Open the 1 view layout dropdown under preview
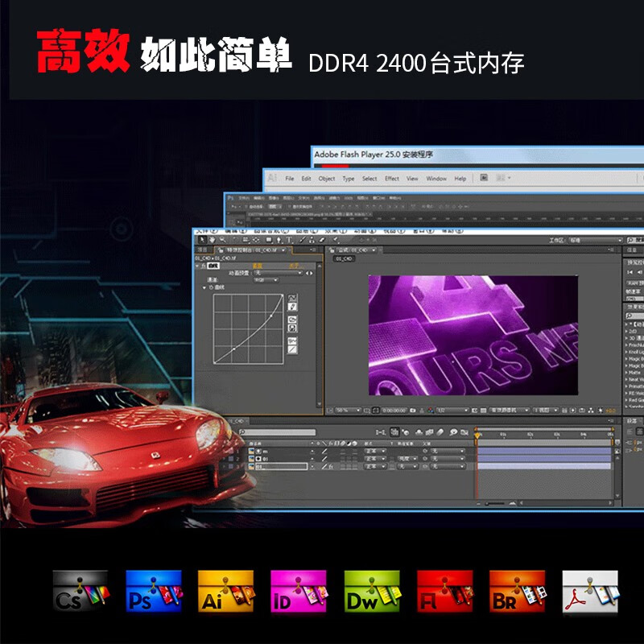Image resolution: width=644 pixels, height=644 pixels. coord(546,411)
